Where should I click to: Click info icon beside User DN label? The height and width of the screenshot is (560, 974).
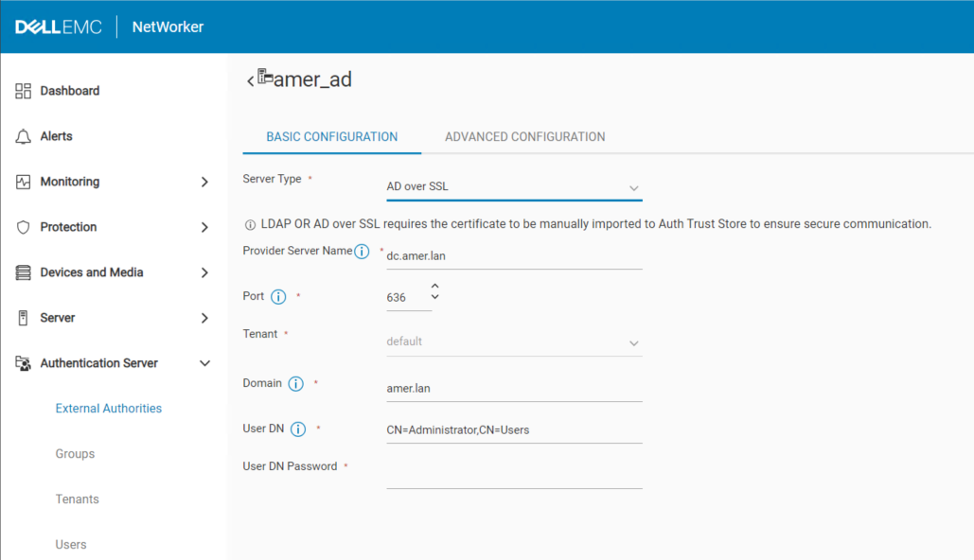click(x=298, y=429)
